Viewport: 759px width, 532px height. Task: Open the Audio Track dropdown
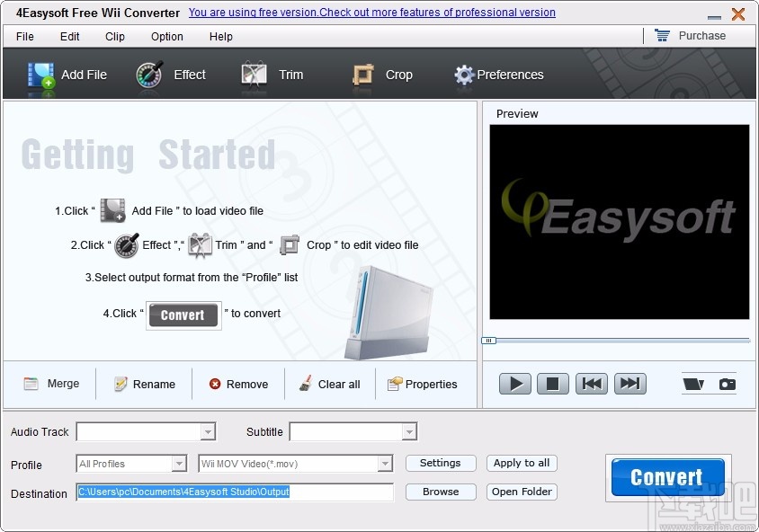210,431
